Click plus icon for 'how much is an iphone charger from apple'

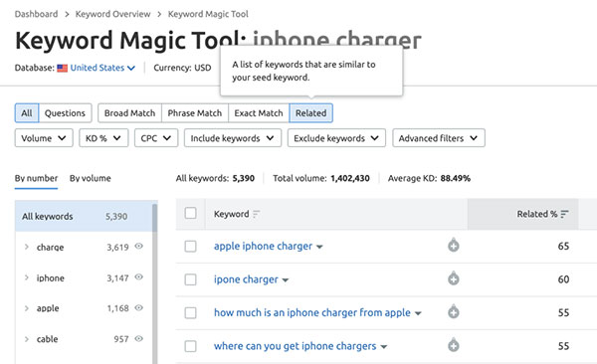pyautogui.click(x=453, y=312)
